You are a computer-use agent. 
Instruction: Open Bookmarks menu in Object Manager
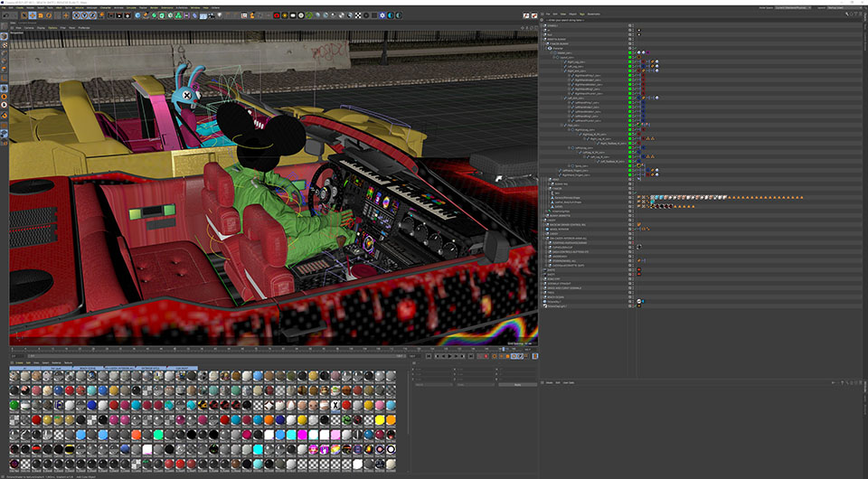[x=594, y=14]
